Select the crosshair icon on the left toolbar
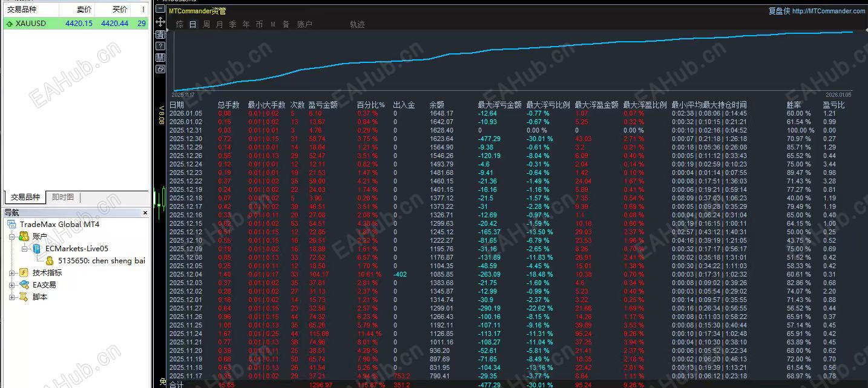 [160, 21]
